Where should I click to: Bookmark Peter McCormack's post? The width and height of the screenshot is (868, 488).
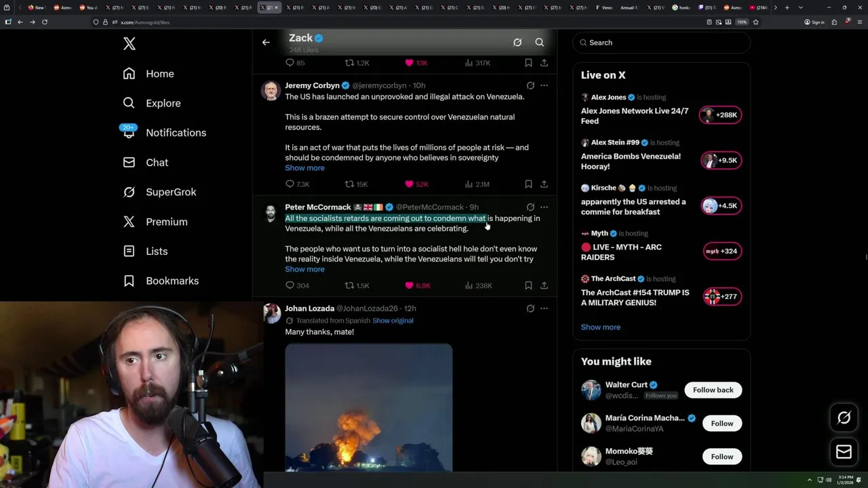528,286
